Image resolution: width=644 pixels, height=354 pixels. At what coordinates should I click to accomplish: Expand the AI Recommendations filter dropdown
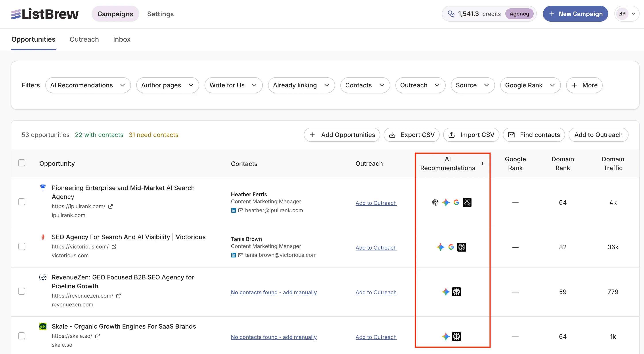tap(88, 85)
